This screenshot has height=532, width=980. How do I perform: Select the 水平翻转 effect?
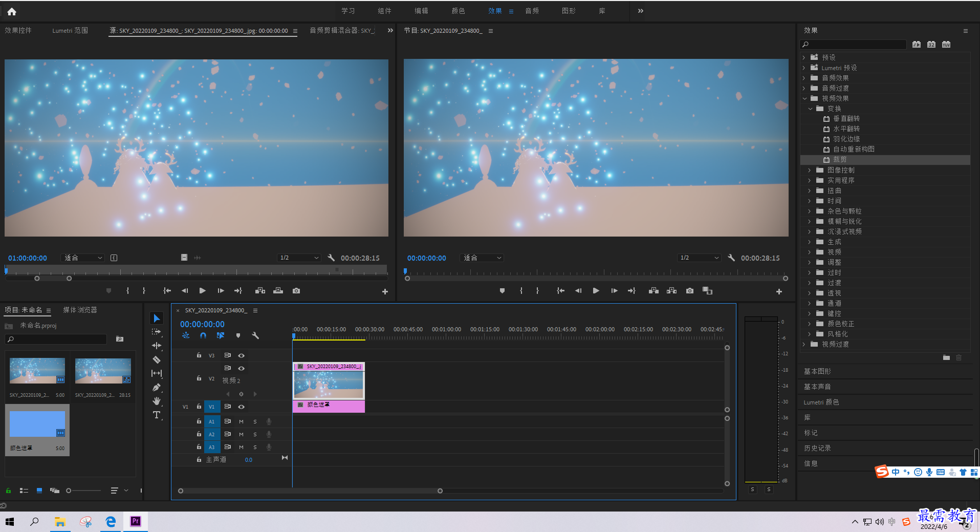click(x=846, y=129)
